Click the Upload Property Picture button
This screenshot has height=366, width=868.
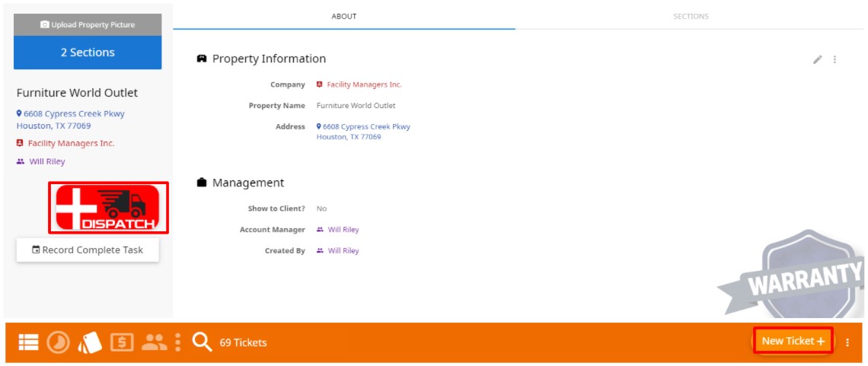click(88, 25)
